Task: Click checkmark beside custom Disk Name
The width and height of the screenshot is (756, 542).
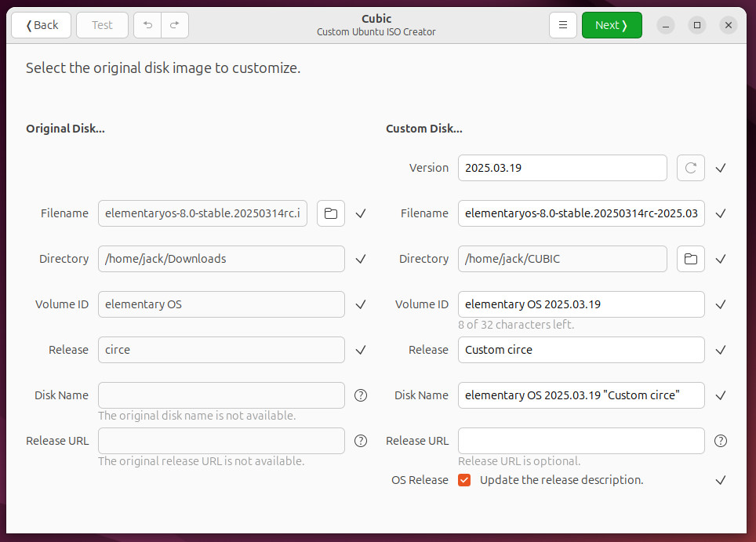Action: [721, 395]
